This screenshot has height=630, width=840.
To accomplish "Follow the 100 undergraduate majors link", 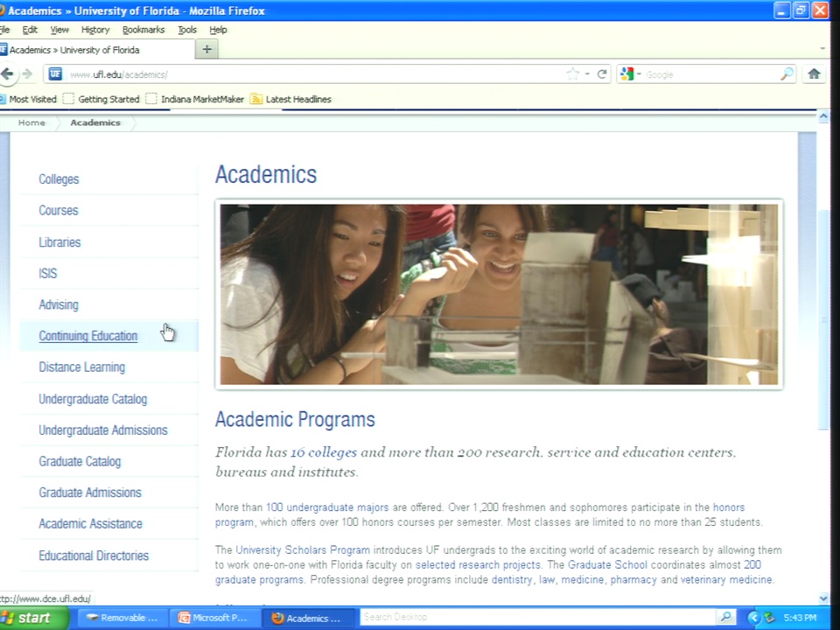I will [327, 507].
